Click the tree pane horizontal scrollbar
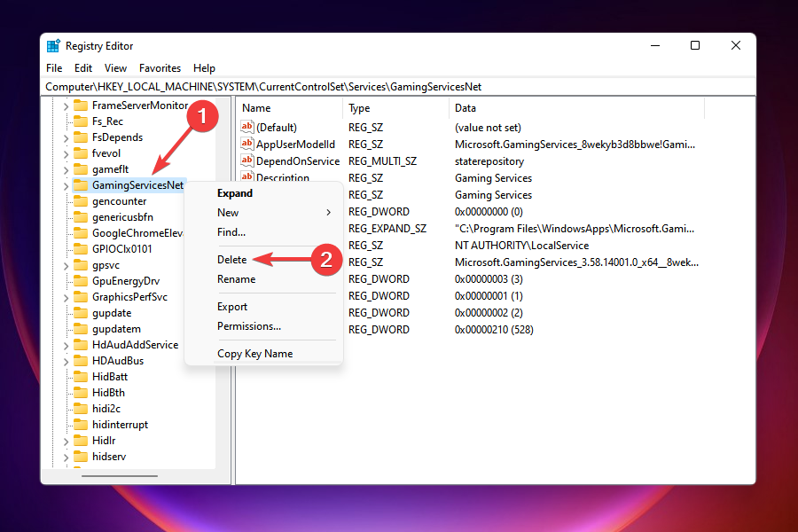The image size is (798, 532). pos(120,476)
